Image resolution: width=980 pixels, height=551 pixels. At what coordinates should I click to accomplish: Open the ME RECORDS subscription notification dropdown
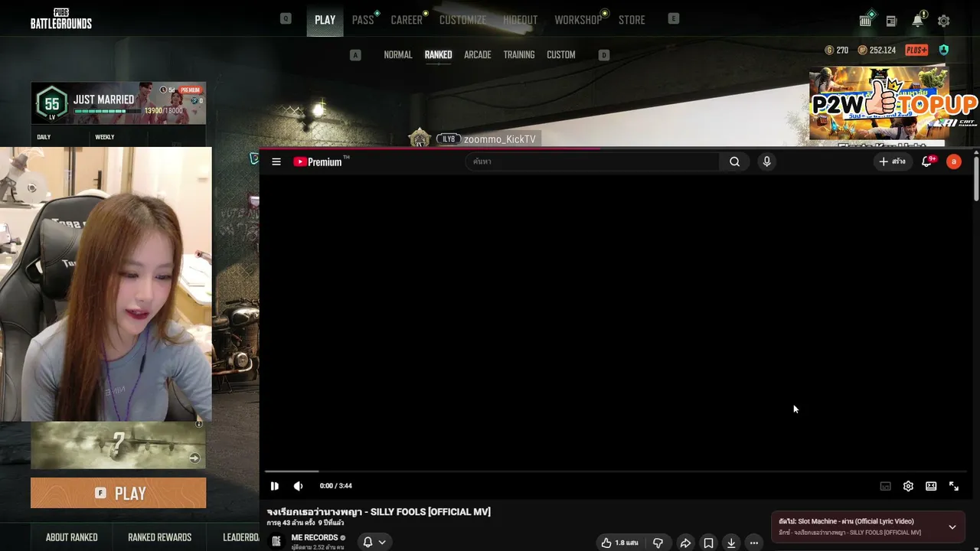click(x=374, y=542)
